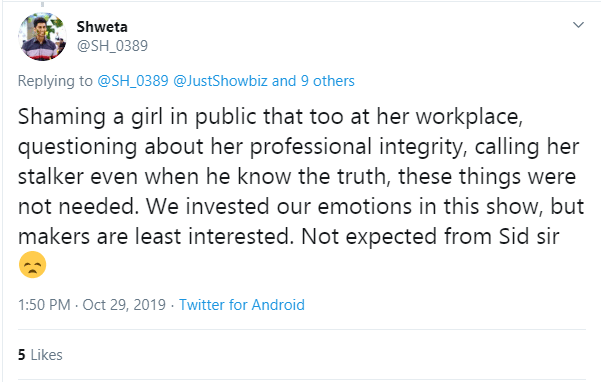
Task: Click the Oct 29, 2019 date
Action: pos(124,305)
